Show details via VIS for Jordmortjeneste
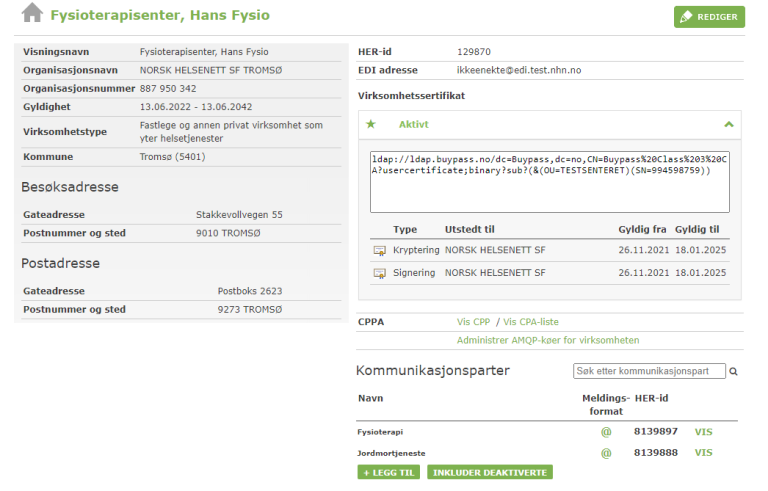 point(703,453)
